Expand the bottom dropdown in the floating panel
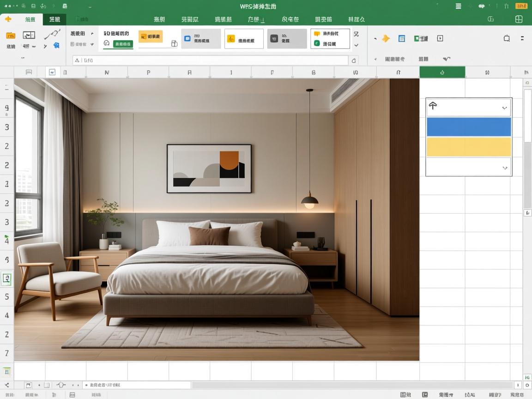Image resolution: width=532 pixels, height=399 pixels. pos(505,168)
